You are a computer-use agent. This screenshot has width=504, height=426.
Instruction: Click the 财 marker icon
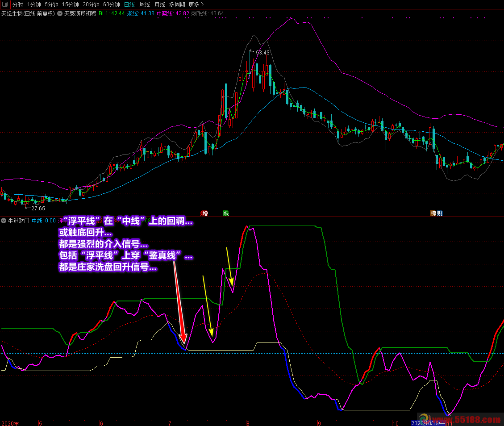440,213
